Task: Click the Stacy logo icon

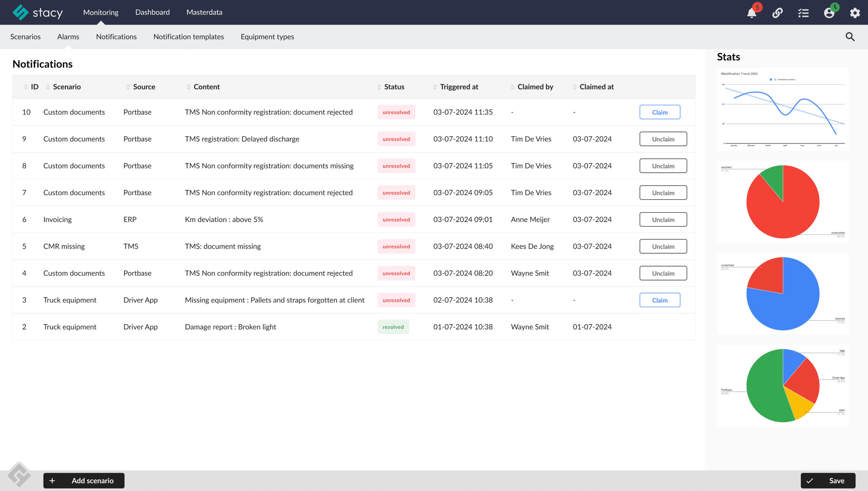Action: (19, 12)
